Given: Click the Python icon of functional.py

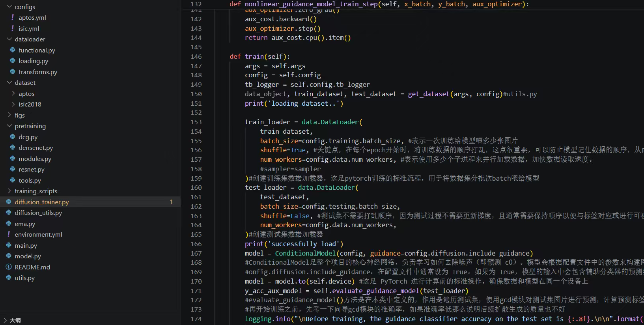Looking at the screenshot, I should (x=13, y=50).
